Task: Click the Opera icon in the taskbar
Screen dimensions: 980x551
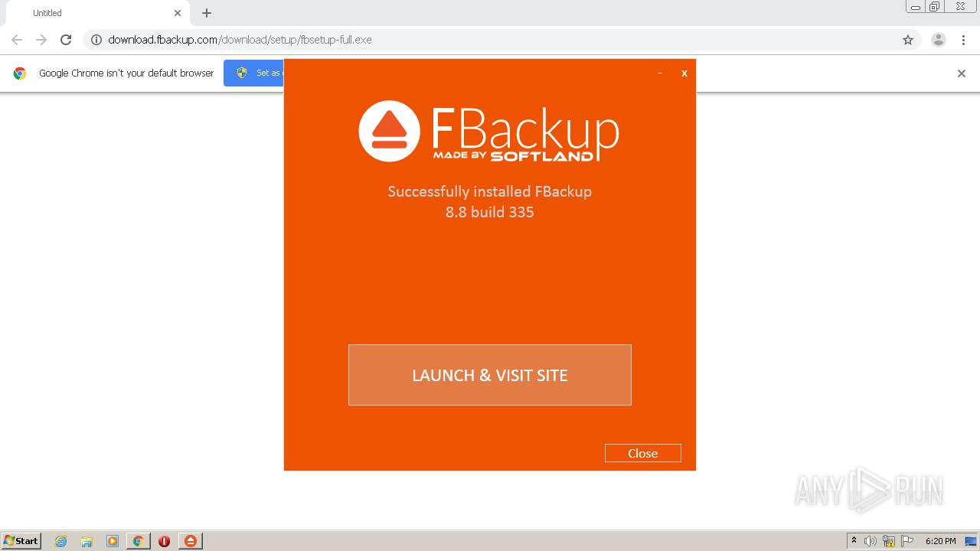Action: pos(164,541)
